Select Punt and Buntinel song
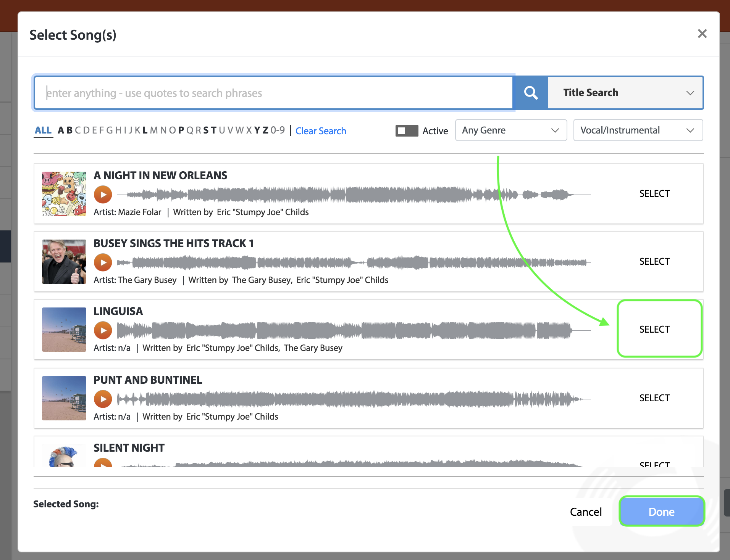730x560 pixels. tap(654, 398)
